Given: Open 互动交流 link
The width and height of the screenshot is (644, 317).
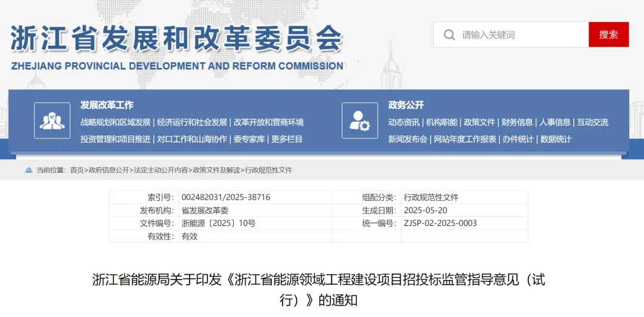Looking at the screenshot, I should (593, 122).
